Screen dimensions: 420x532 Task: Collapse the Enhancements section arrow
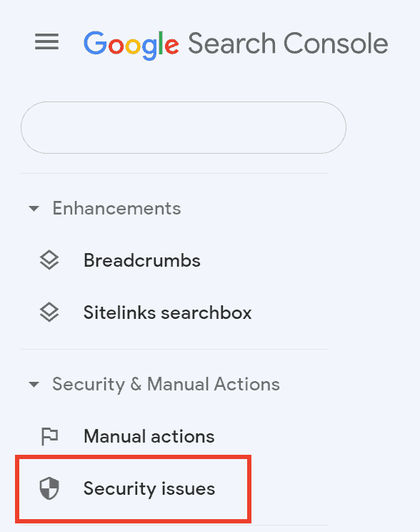[34, 208]
